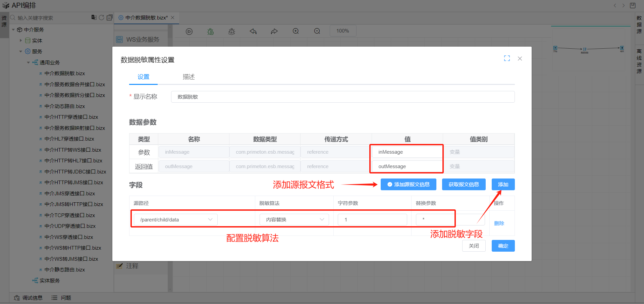Click the zoom in magnifier icon

pyautogui.click(x=296, y=31)
